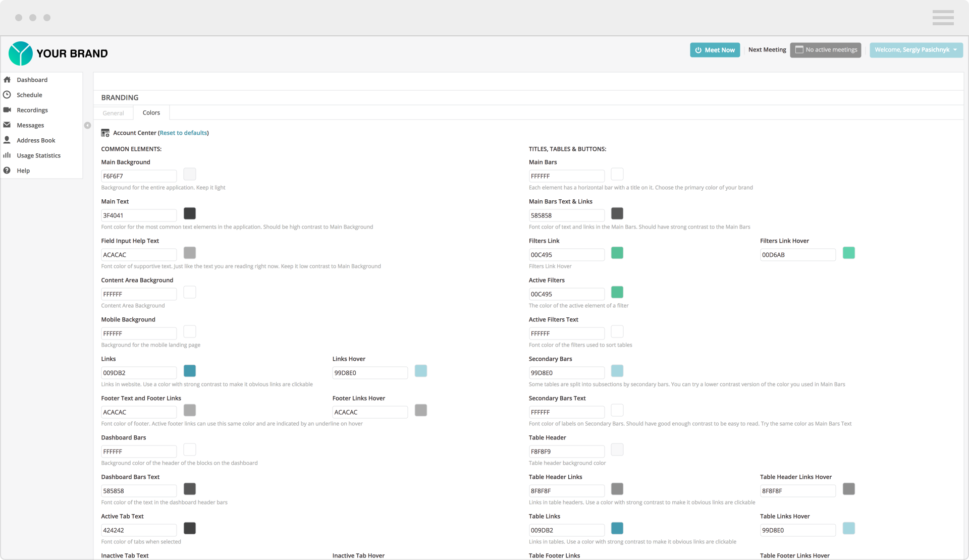969x560 pixels.
Task: Click the Mobile Background color swatch
Action: pos(190,331)
